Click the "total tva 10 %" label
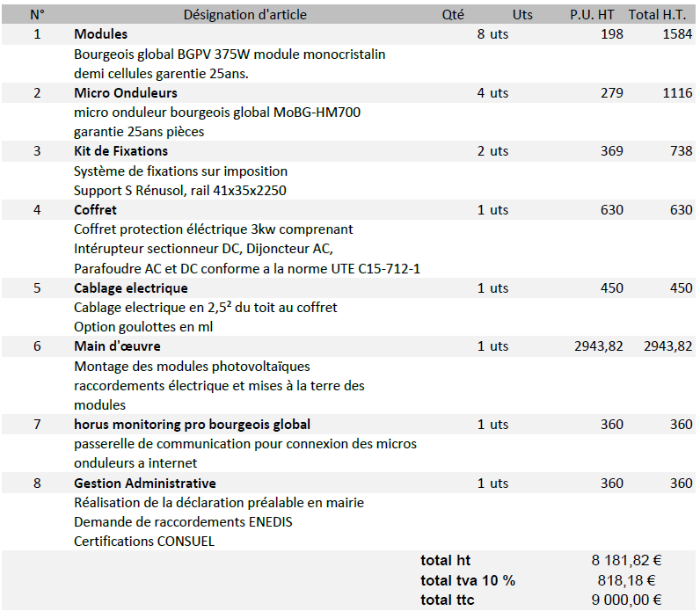 click(x=468, y=580)
